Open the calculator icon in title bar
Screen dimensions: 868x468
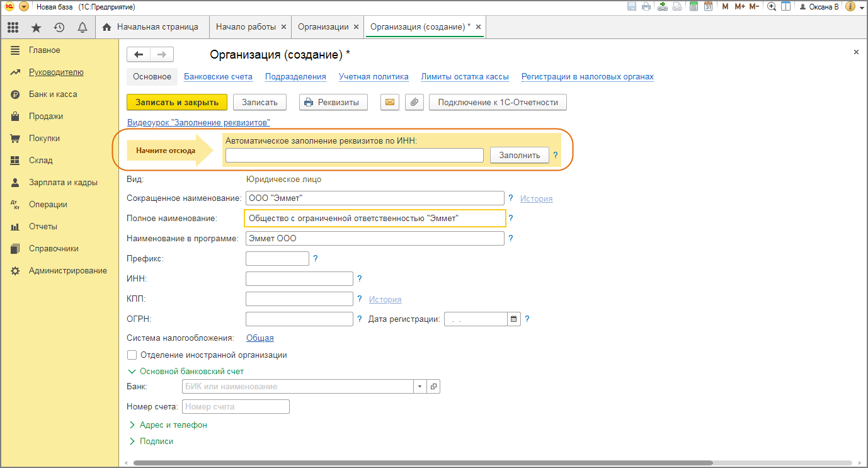694,7
